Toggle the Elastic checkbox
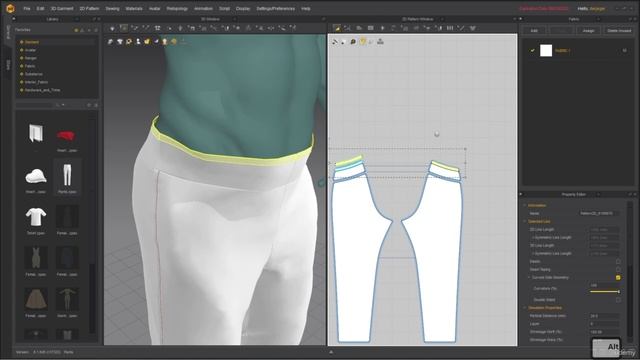Viewport: 640px width, 360px height. [618, 261]
